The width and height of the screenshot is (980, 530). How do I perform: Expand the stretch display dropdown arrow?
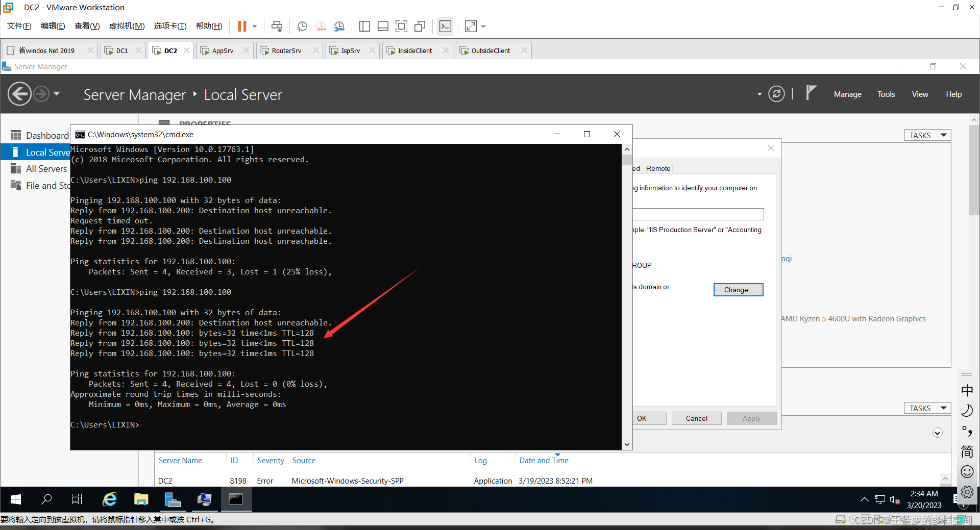(483, 26)
